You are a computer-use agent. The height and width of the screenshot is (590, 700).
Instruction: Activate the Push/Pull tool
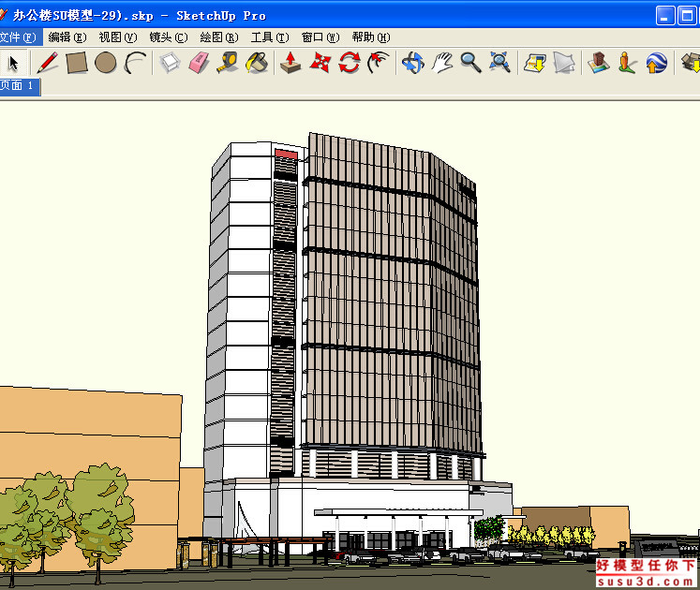point(290,63)
